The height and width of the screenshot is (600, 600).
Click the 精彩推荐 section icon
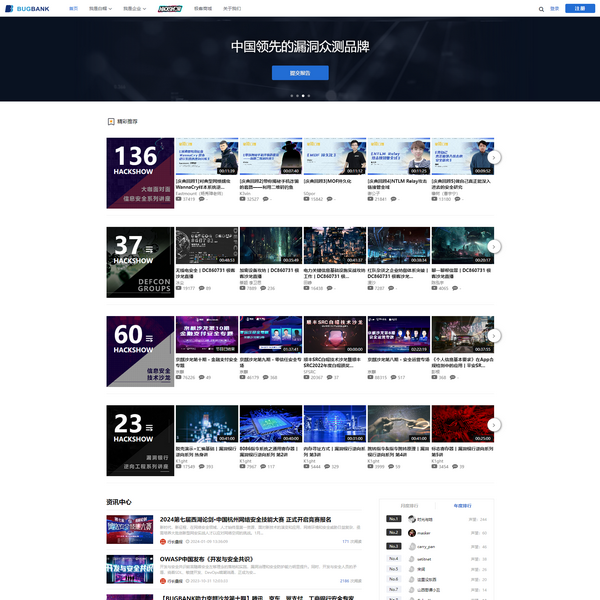tap(110, 121)
